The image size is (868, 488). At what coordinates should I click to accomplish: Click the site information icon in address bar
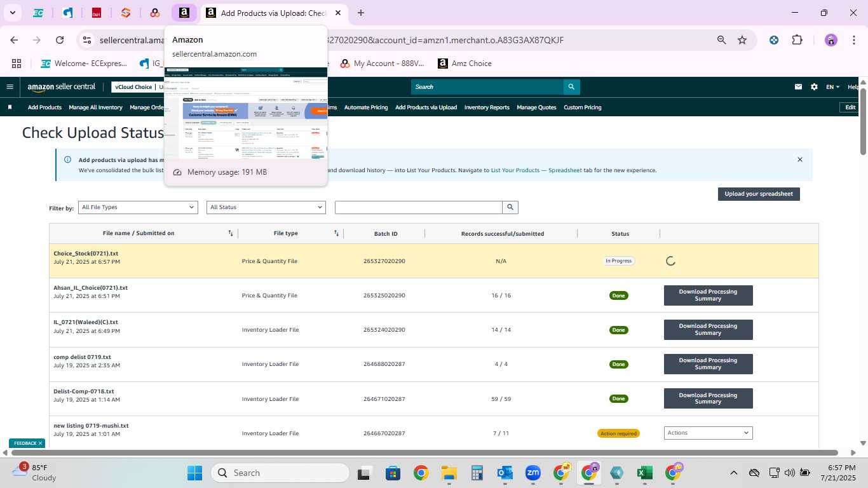coord(87,40)
